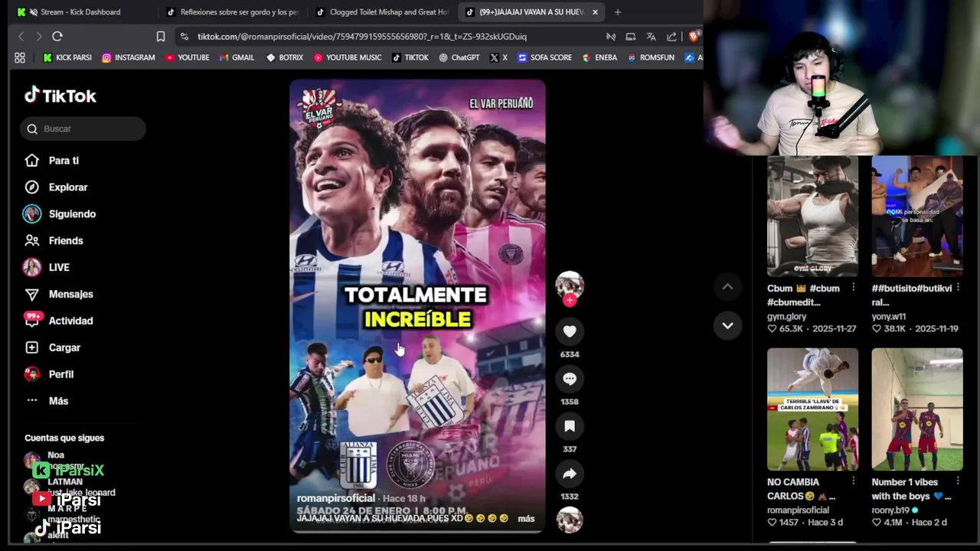Open YOUTUBE MUSIC bookmark
The width and height of the screenshot is (980, 551).
click(x=348, y=57)
